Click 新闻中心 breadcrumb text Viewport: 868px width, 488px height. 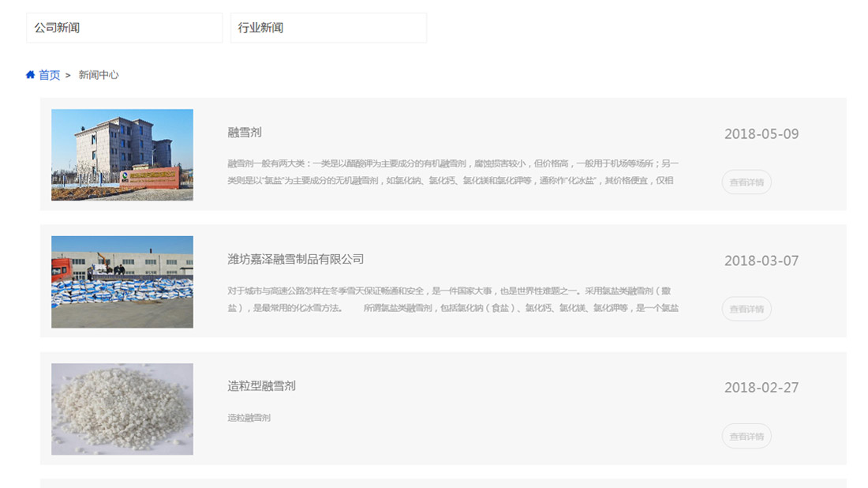(x=99, y=75)
